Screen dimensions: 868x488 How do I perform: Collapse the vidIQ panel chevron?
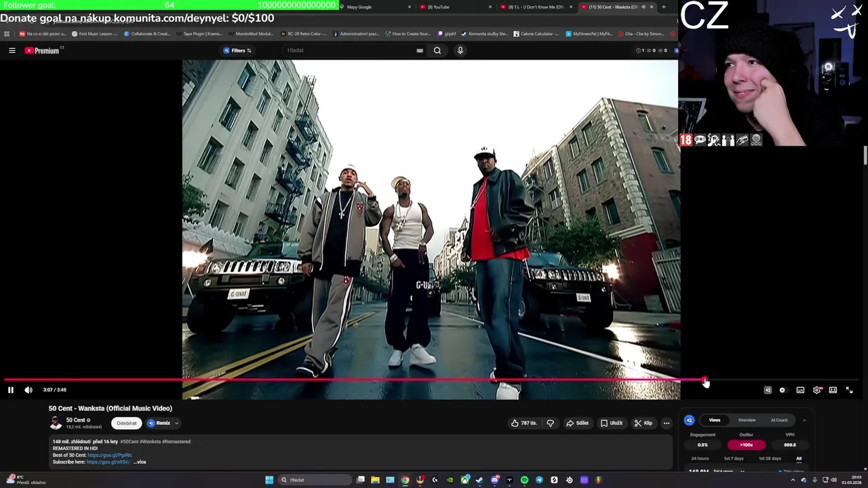804,420
